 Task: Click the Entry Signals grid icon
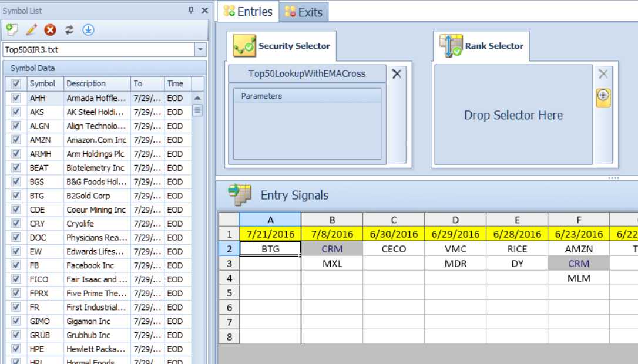pos(240,194)
